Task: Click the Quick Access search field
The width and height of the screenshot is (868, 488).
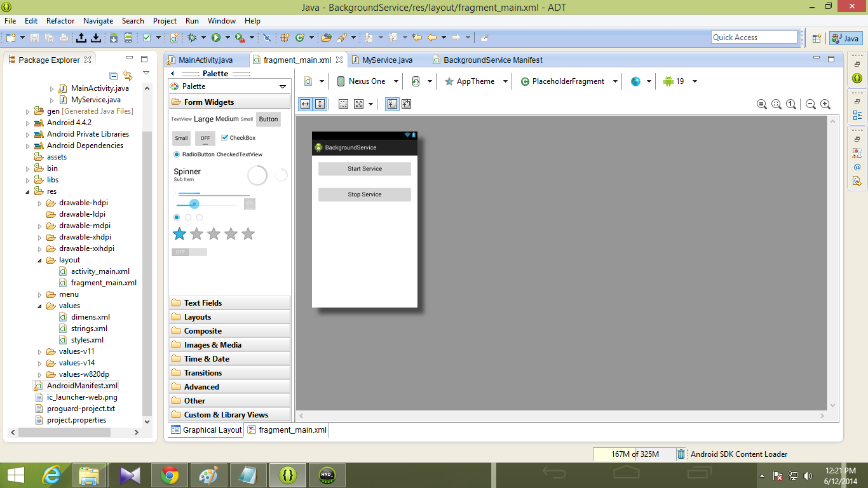Action: click(754, 37)
